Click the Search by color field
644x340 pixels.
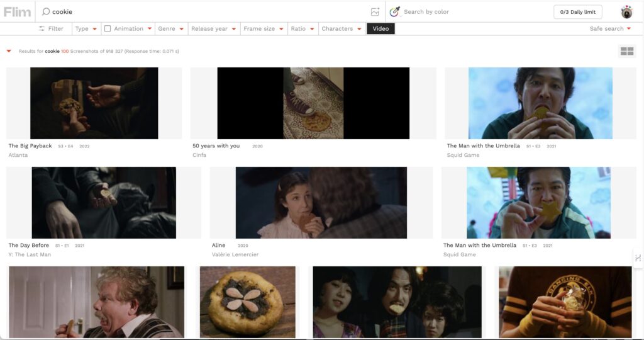[x=426, y=12]
